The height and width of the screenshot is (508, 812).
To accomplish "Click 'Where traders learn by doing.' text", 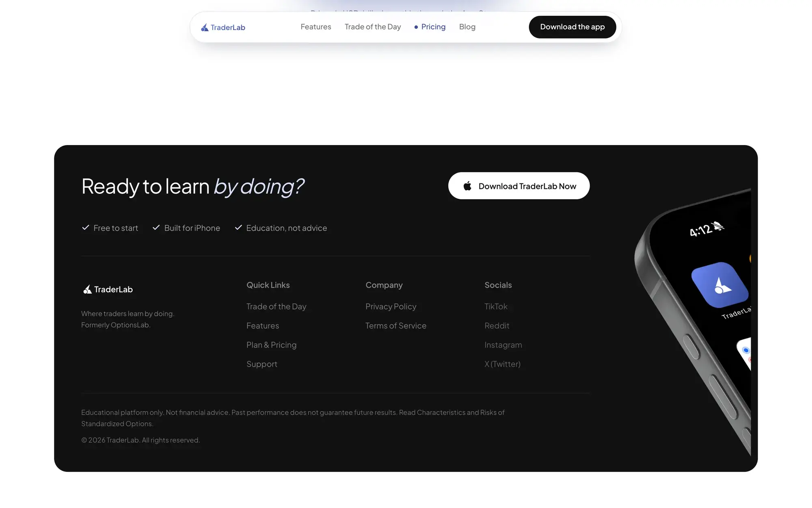I will 127,314.
